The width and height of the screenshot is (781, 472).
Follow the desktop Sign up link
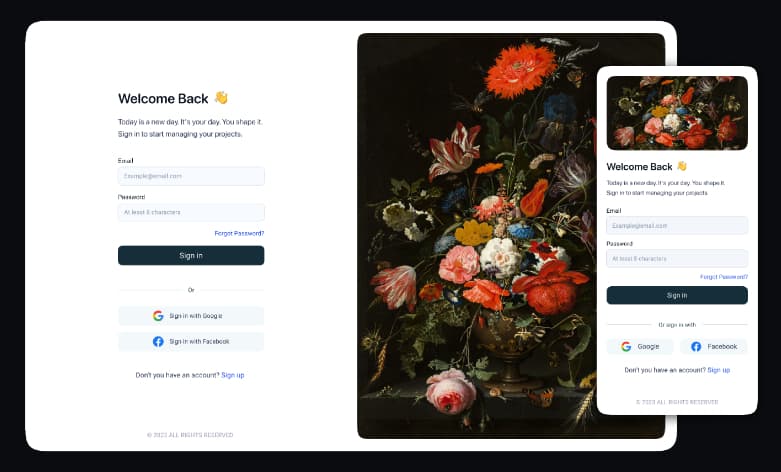233,375
